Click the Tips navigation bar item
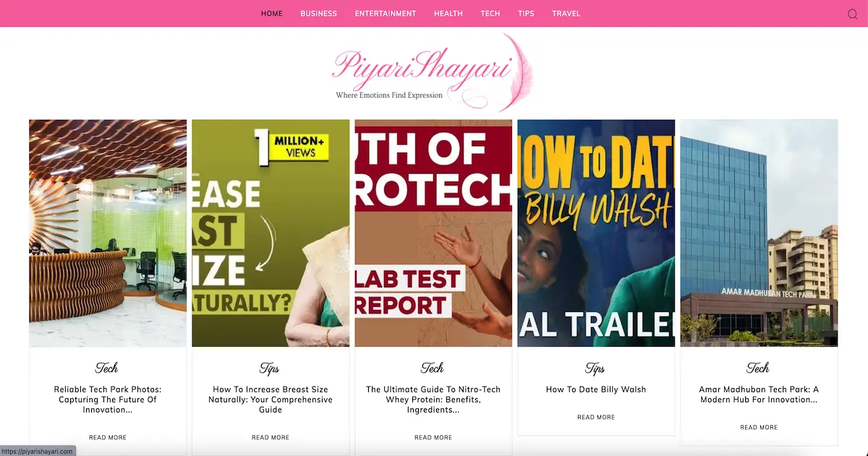Screen dimensions: 868x456 [526, 14]
